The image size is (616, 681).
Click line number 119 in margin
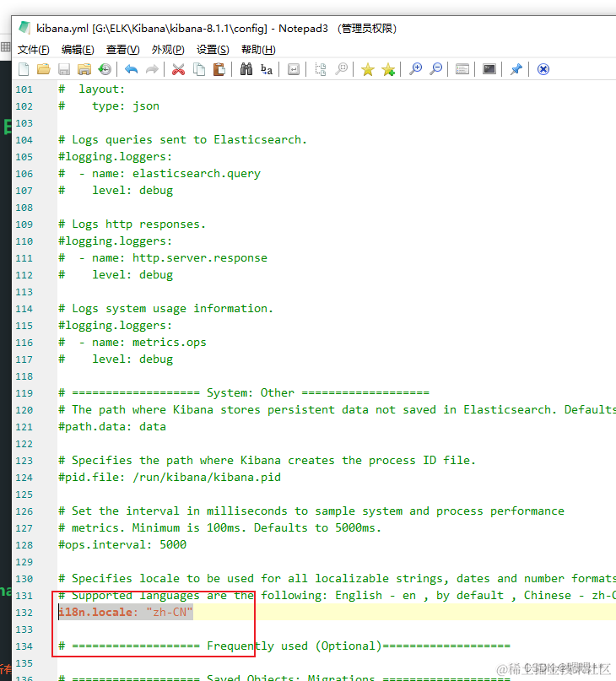[24, 393]
